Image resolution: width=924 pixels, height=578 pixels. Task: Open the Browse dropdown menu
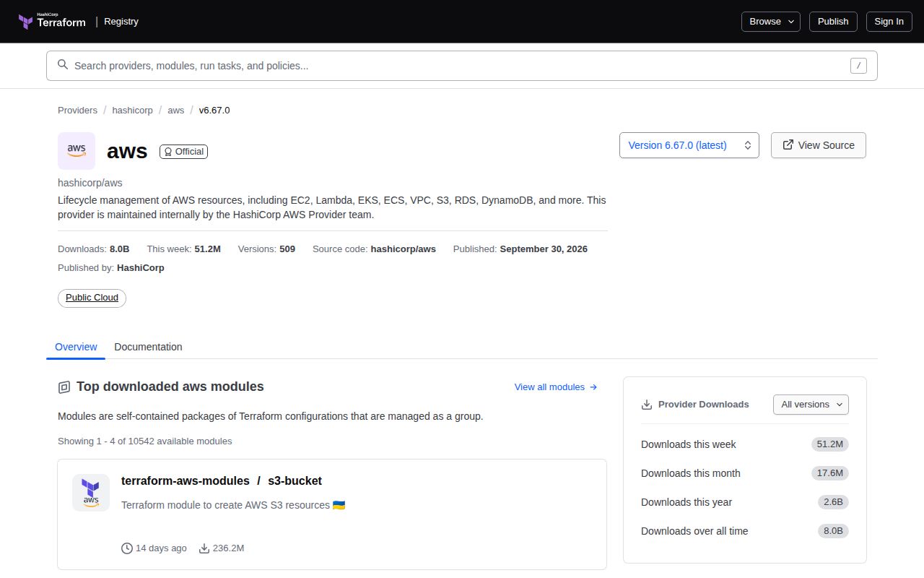[771, 22]
